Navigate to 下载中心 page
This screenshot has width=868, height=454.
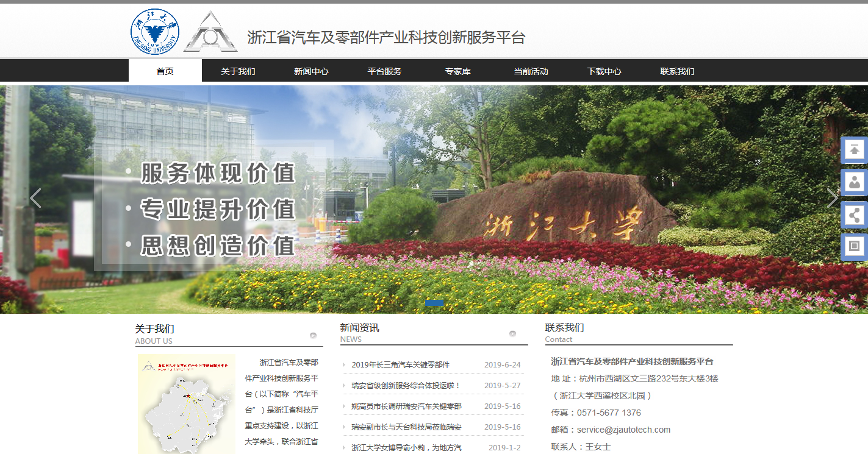click(x=604, y=71)
